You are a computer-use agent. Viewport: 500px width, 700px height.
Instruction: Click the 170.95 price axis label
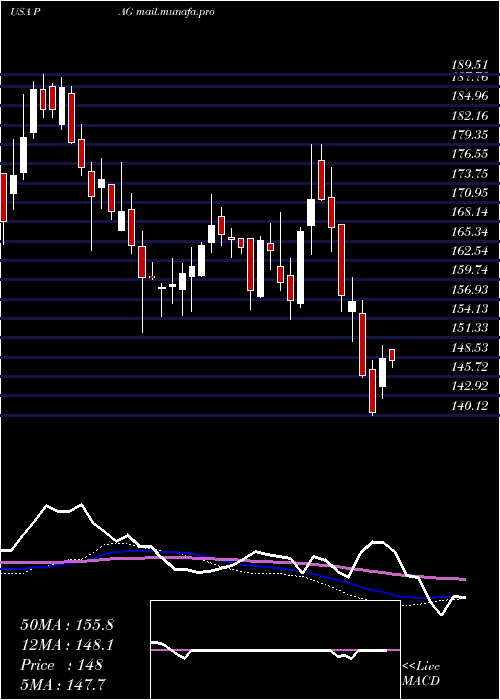tap(470, 193)
